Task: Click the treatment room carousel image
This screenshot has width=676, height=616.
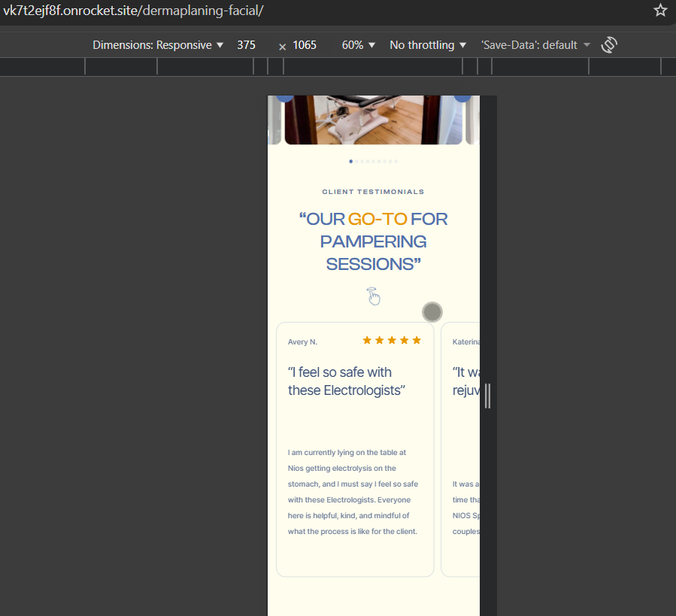Action: coord(374,120)
